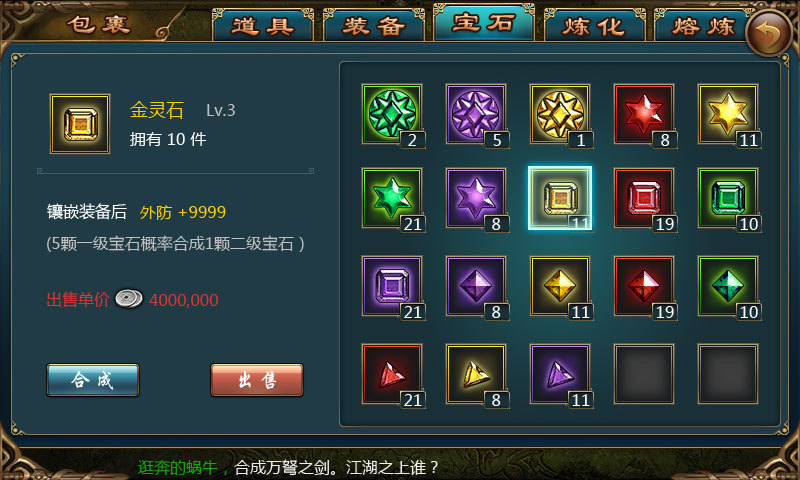Switch to the 道具 tab
800x480 pixels.
pos(263,26)
